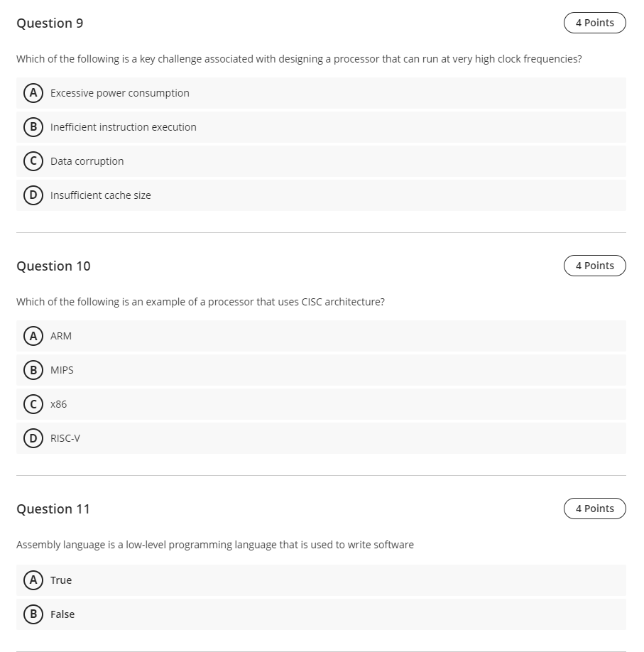Select "RISC-V" option

(x=33, y=438)
